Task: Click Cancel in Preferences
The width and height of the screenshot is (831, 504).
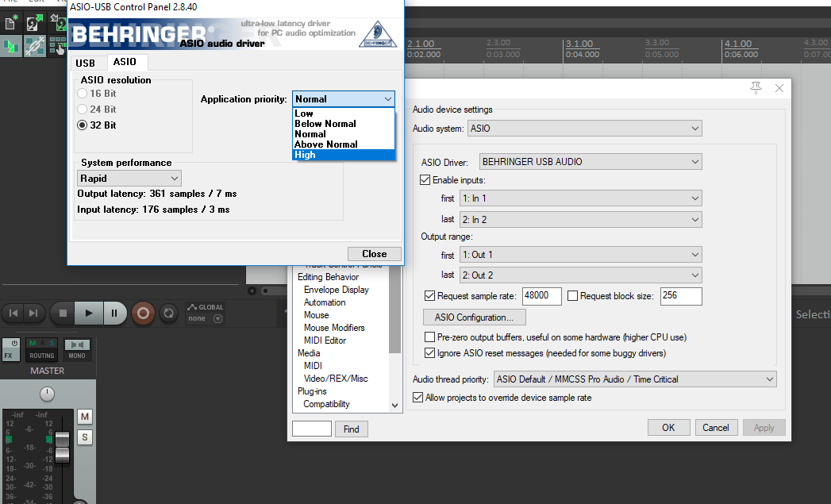Action: pos(716,428)
